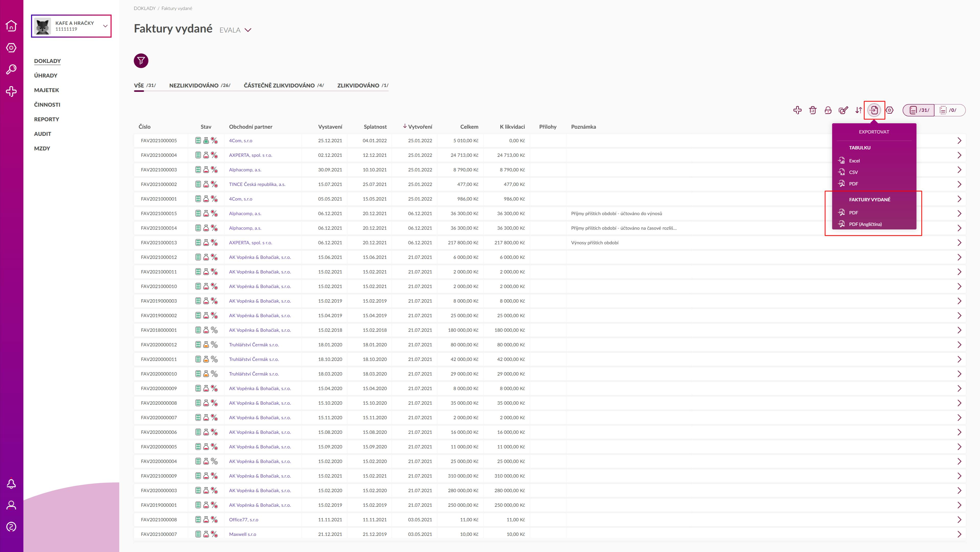Show selected /0/ records toggle
980x552 pixels.
950,110
